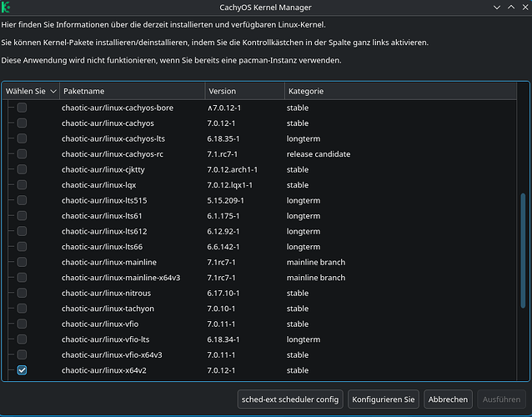Tick the linux-lqx checkbox
Screen dimensions: 532x417
pyautogui.click(x=22, y=185)
